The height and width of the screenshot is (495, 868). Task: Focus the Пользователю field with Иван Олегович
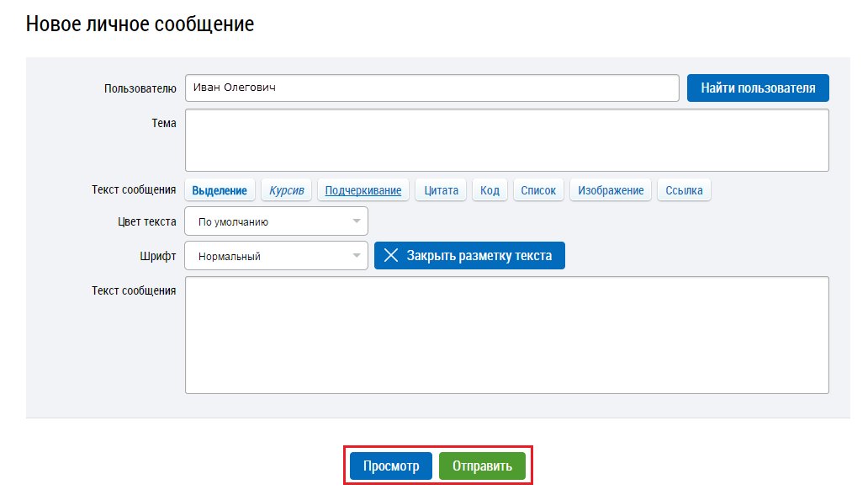tap(431, 88)
